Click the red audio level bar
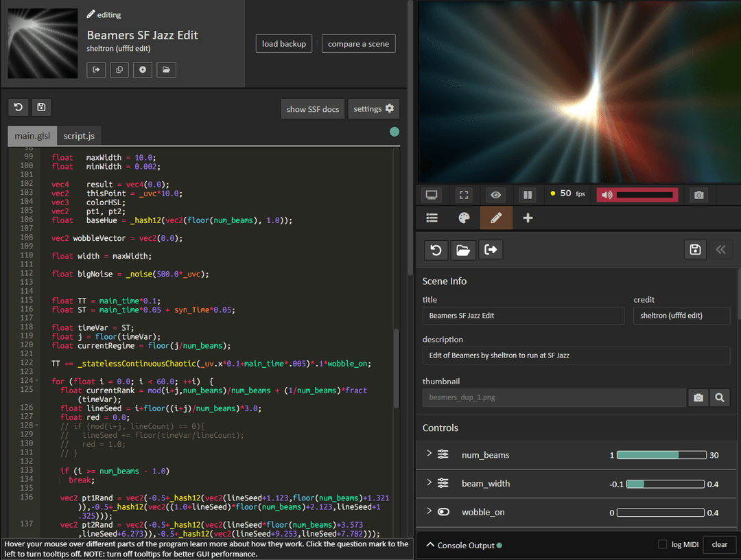Viewport: 741px width, 560px height. tap(644, 195)
